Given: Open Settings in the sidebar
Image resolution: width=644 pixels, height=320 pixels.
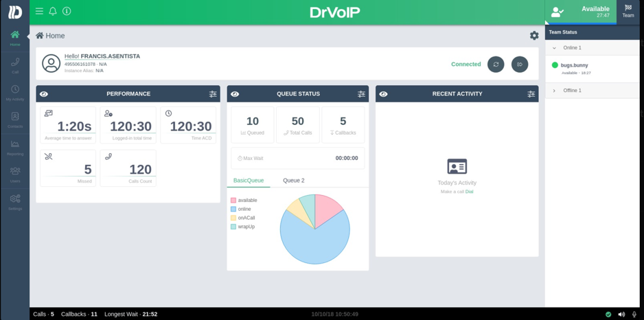Looking at the screenshot, I should click(x=15, y=202).
